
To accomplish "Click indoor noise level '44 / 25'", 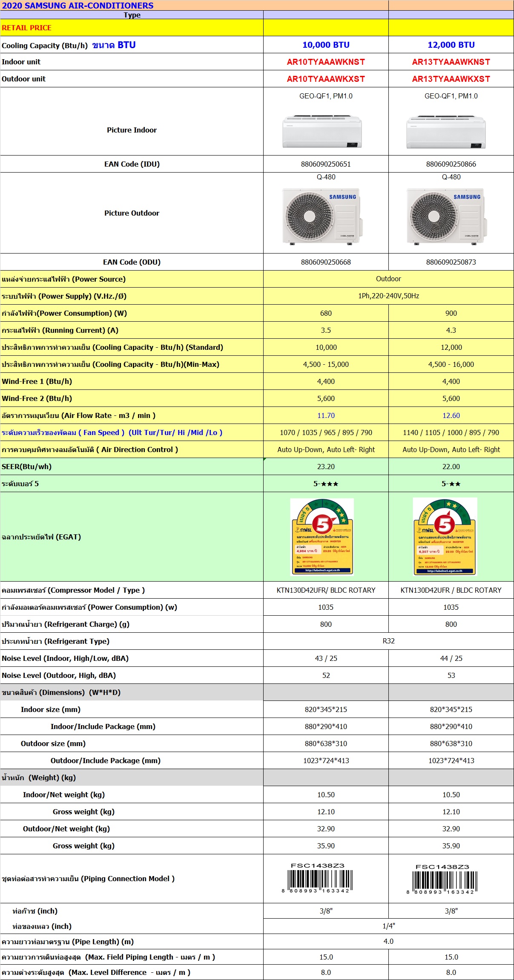I will point(451,658).
